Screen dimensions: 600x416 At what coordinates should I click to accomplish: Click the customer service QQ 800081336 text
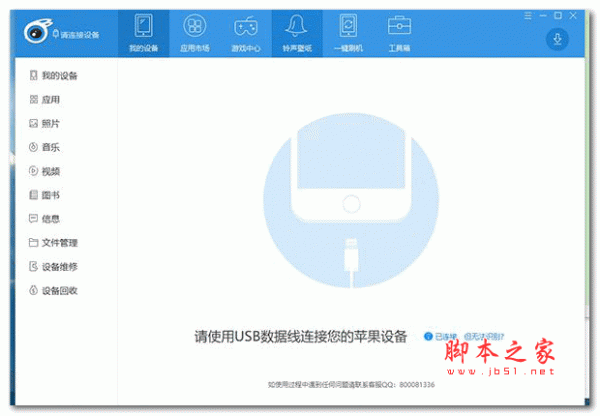coord(351,385)
